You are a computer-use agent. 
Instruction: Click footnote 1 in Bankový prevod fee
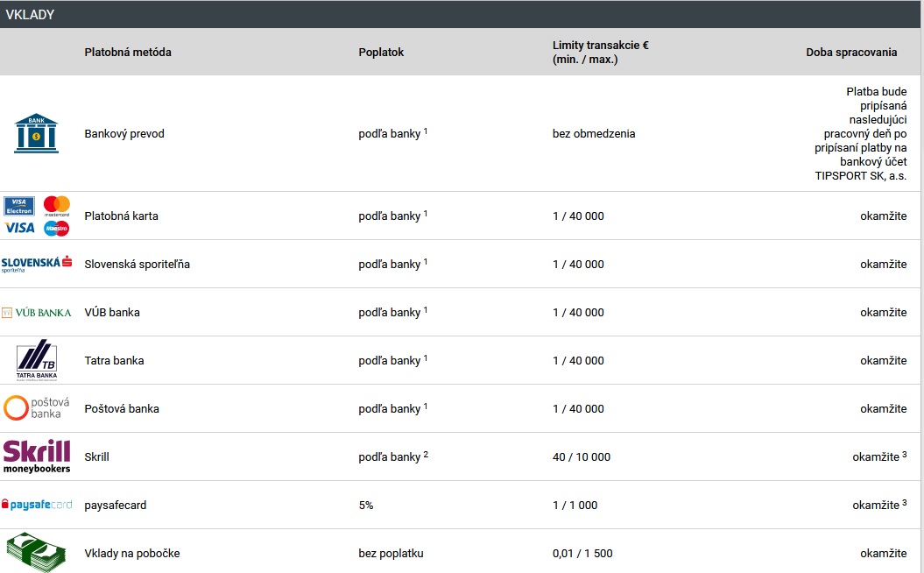426,131
